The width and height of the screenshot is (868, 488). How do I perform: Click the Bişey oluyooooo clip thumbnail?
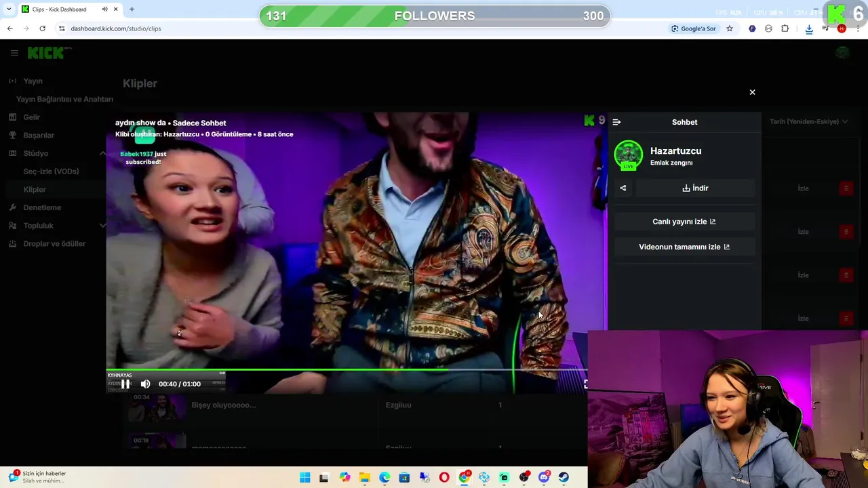point(157,407)
